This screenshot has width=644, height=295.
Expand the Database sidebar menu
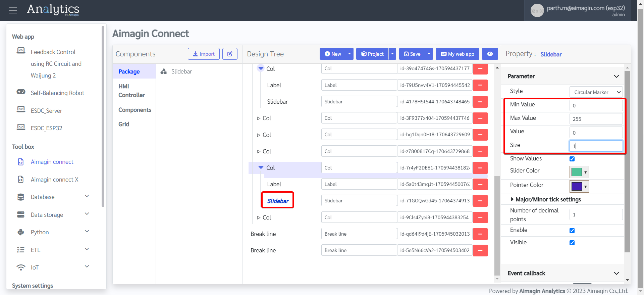(x=87, y=196)
